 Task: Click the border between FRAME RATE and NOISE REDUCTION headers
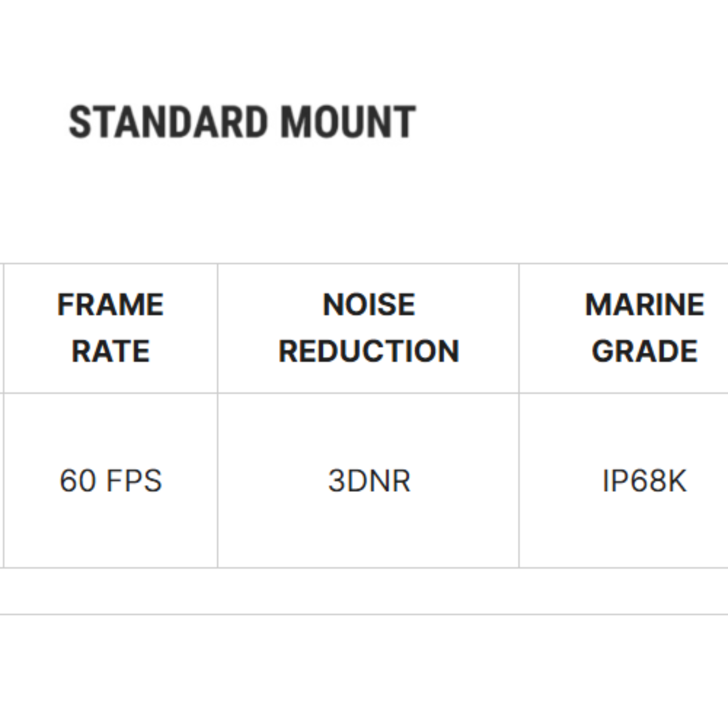(217, 328)
